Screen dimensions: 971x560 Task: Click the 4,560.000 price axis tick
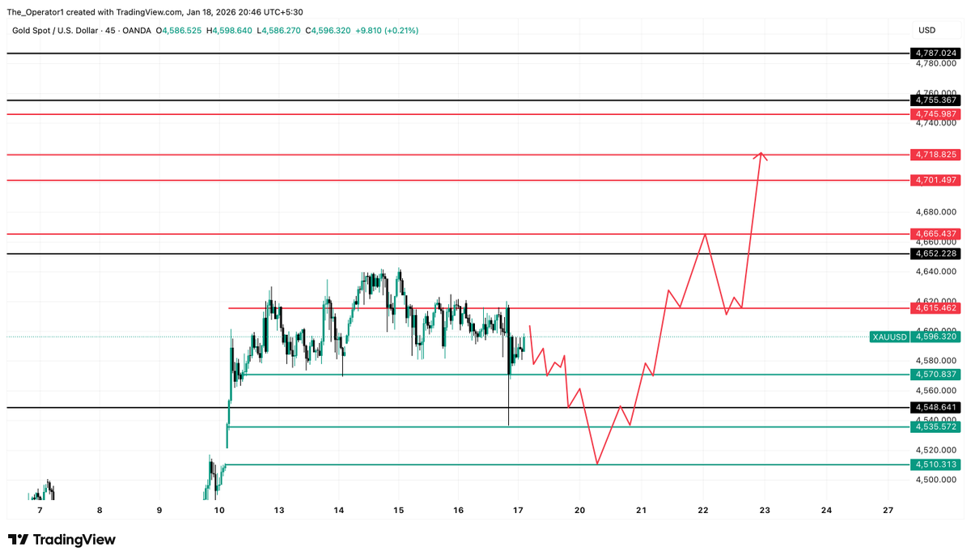click(x=936, y=390)
